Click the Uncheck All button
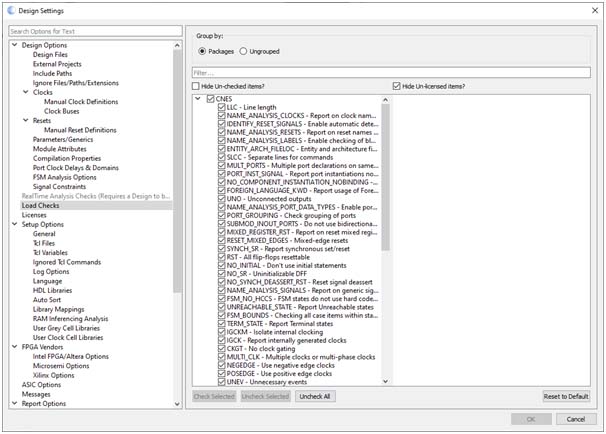This screenshot has width=606, height=434. coord(313,397)
